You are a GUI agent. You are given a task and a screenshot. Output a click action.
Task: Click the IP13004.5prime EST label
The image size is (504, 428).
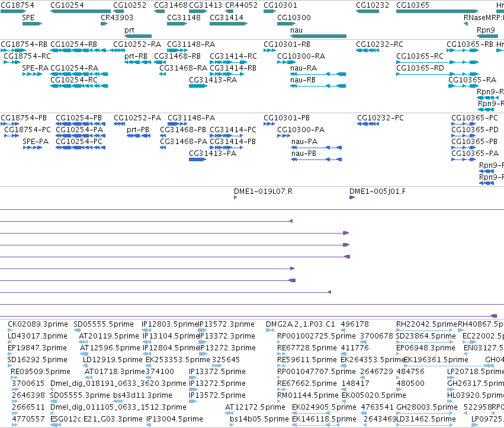click(x=175, y=419)
